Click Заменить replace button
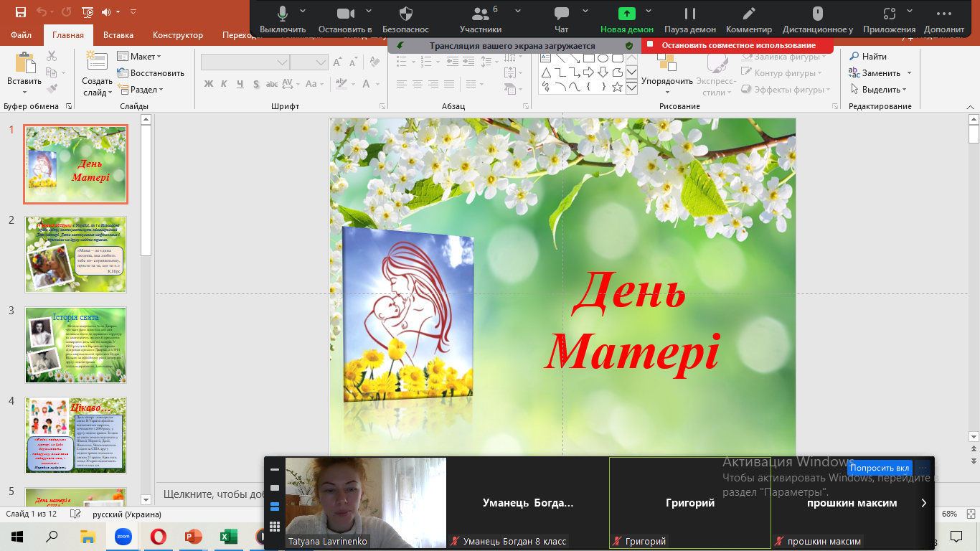The image size is (980, 551). point(875,72)
